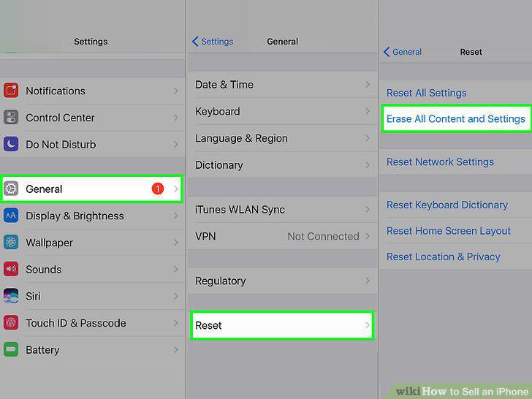Open the General settings label
Screen dimensions: 532x399
[x=44, y=189]
